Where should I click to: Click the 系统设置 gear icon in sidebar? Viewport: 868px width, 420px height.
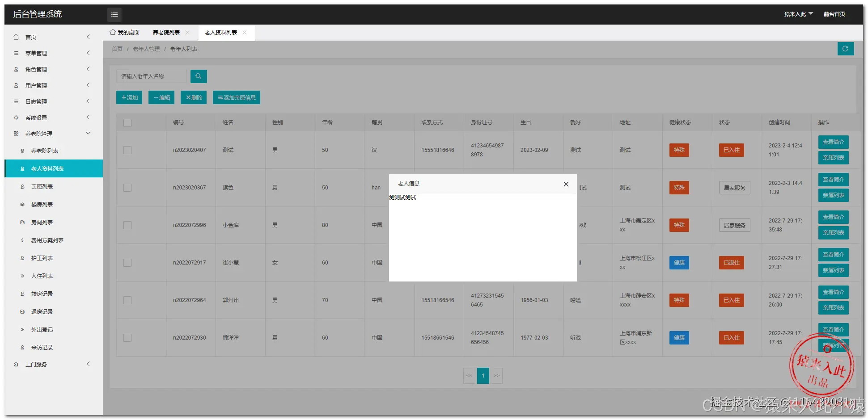tap(16, 118)
